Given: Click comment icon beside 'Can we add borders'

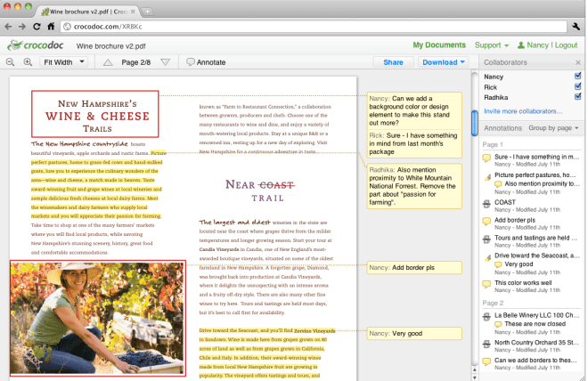Looking at the screenshot, I should click(x=486, y=361).
